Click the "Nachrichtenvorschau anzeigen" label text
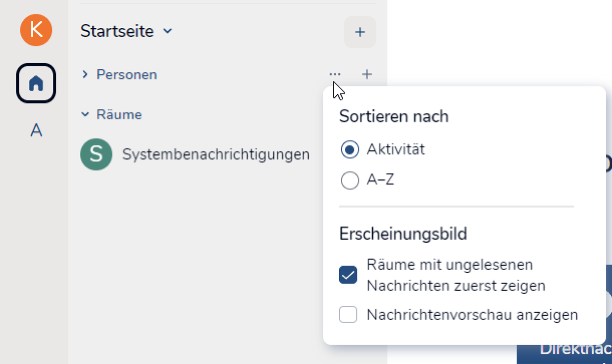The image size is (612, 364). [x=472, y=315]
